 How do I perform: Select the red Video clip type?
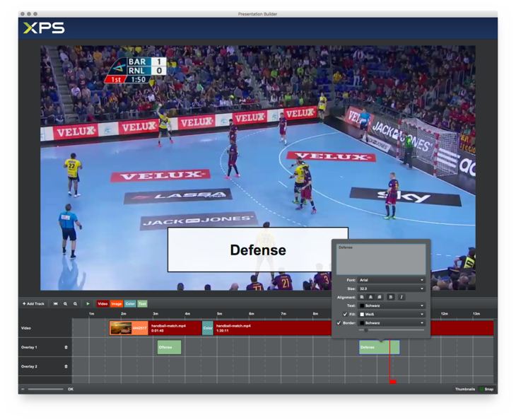pyautogui.click(x=102, y=303)
